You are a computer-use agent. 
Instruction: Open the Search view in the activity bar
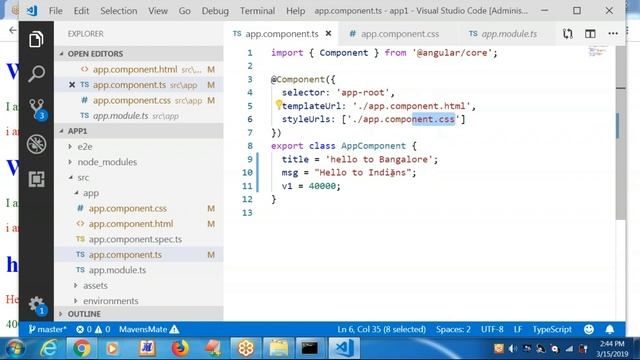pos(36,73)
